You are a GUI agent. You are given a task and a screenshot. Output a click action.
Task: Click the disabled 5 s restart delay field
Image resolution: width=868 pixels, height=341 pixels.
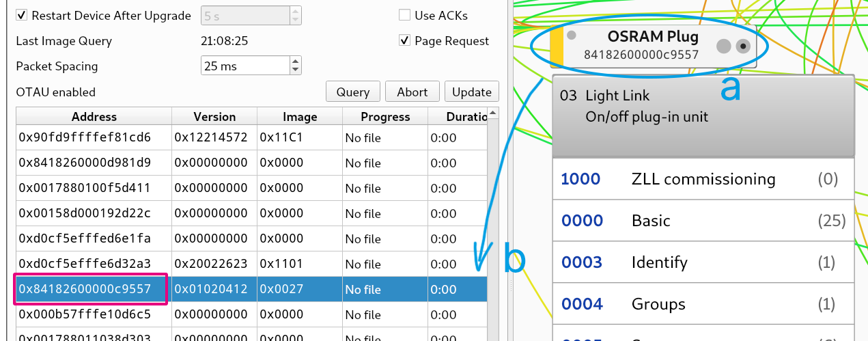click(x=245, y=15)
